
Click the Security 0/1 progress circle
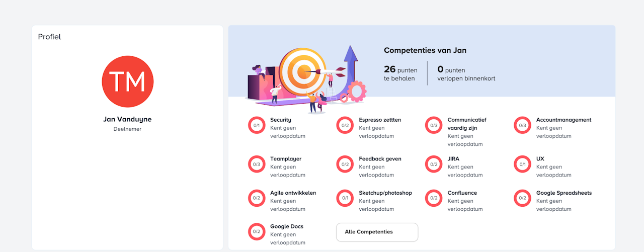pos(257,125)
